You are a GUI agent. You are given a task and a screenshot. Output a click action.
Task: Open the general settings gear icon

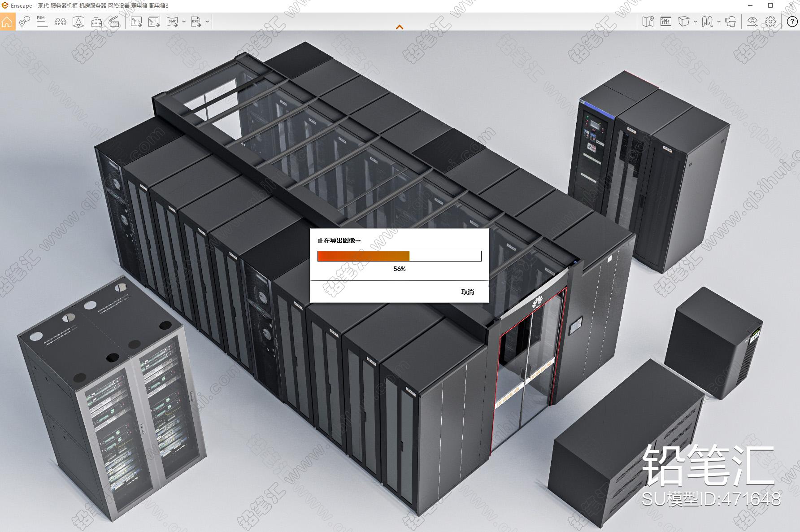pyautogui.click(x=770, y=22)
